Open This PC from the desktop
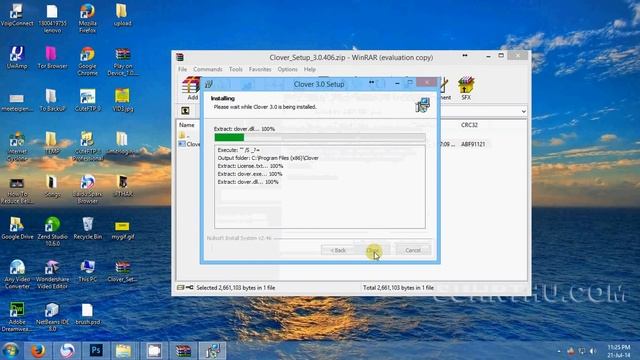 coord(87,271)
